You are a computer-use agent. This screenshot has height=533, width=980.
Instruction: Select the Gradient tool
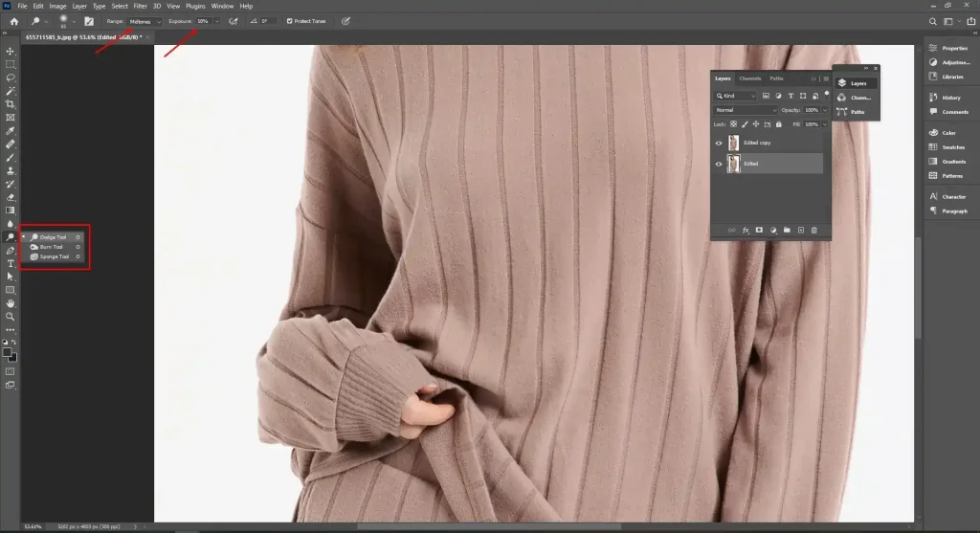point(10,211)
